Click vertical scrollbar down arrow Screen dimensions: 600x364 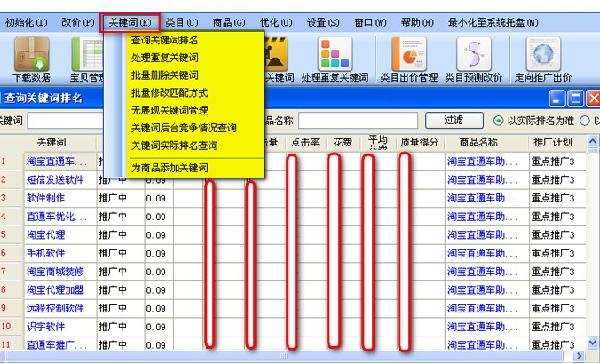pyautogui.click(x=592, y=342)
